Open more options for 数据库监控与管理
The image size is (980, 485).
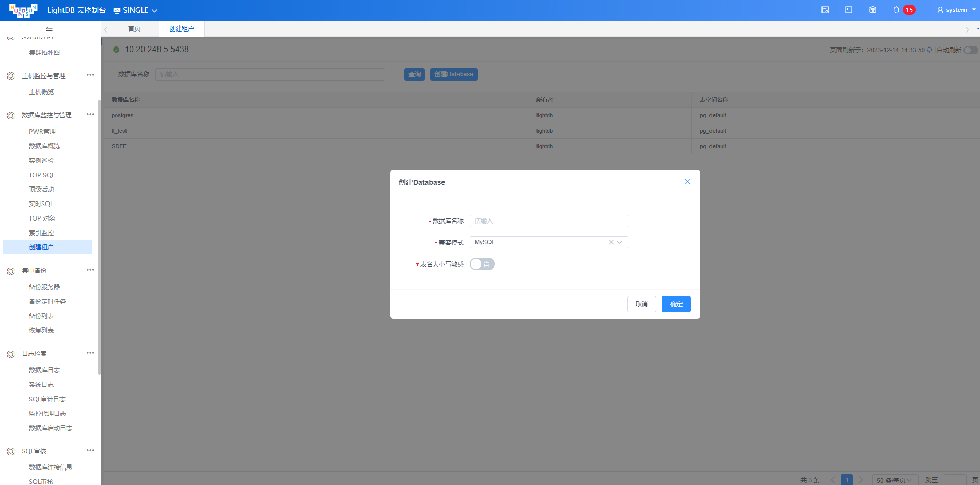[x=90, y=114]
